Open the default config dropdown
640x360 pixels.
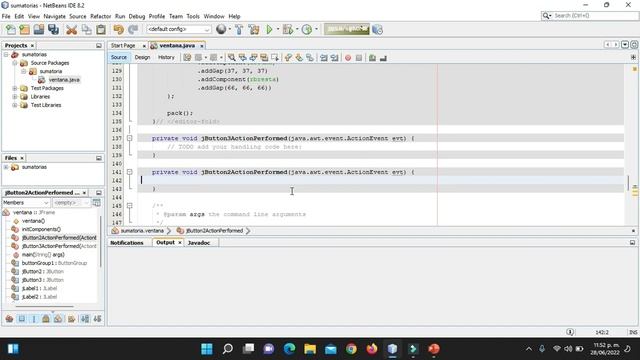click(x=178, y=29)
